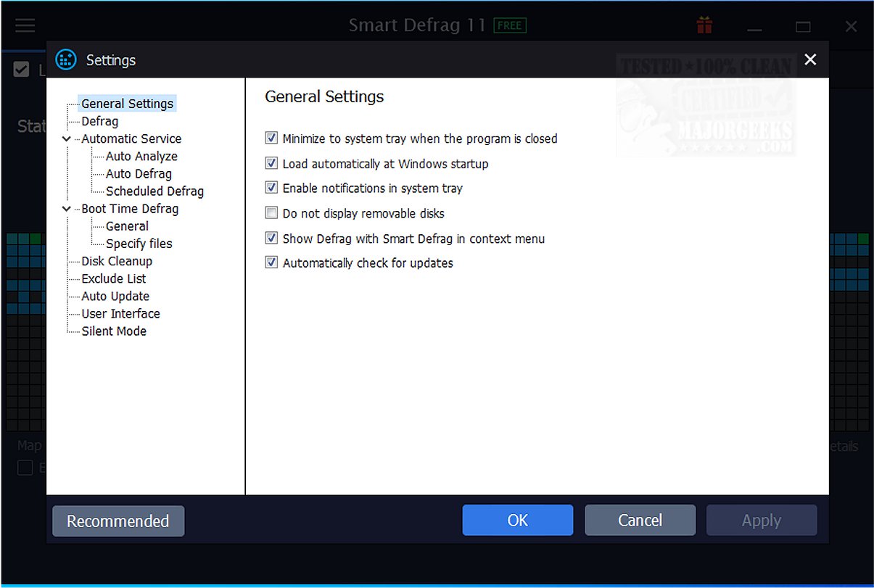The image size is (874, 588).
Task: Toggle Load automatically at Windows startup
Action: 271,163
